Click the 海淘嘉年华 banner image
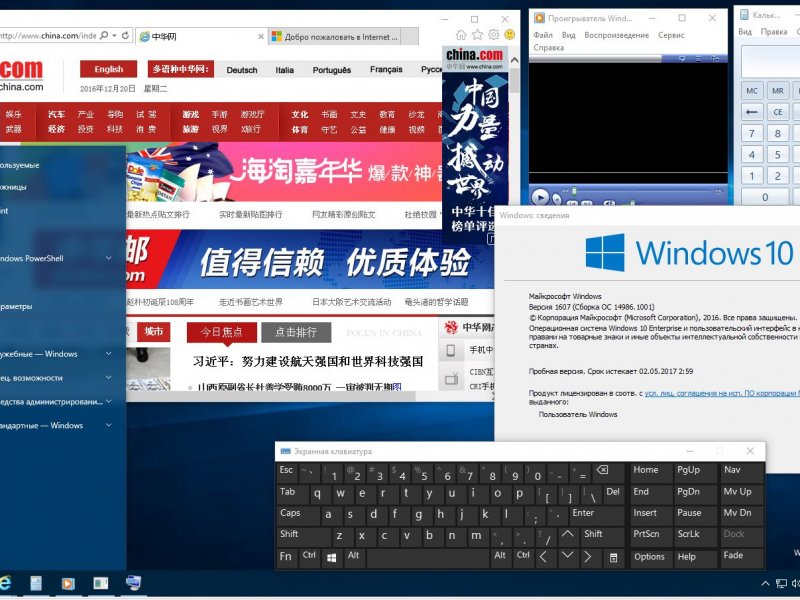Image resolution: width=800 pixels, height=600 pixels. (285, 172)
